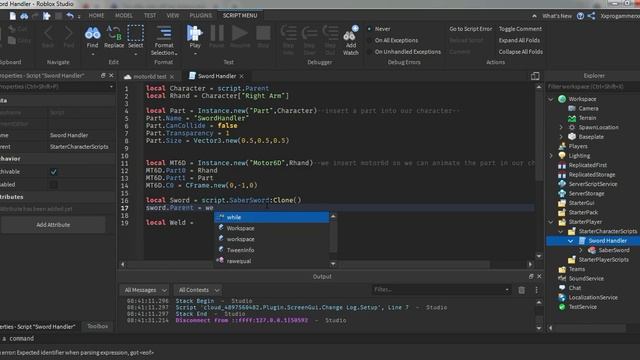Click the Undo arrow in the title toolbar
The width and height of the screenshot is (640, 360).
(x=70, y=16)
